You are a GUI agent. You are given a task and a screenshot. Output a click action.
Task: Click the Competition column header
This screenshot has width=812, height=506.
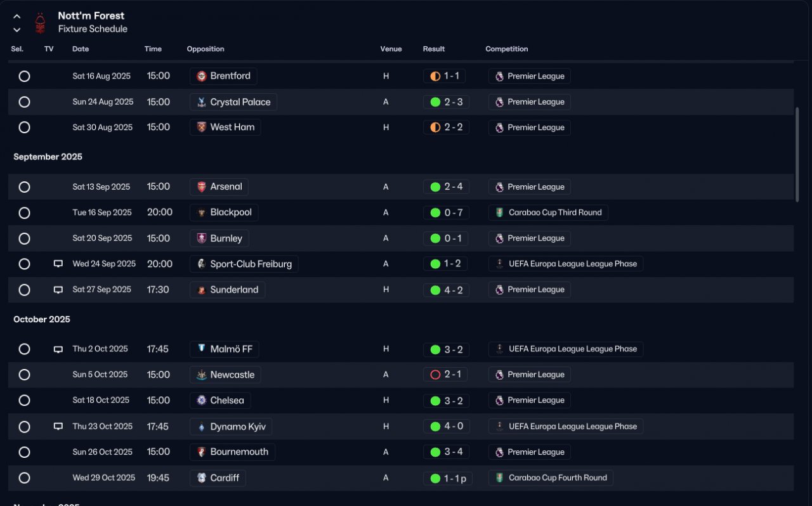[x=507, y=49]
